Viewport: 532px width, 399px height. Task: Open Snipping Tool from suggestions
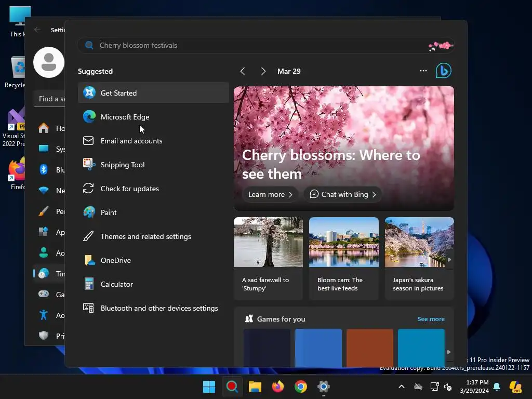coord(153,165)
